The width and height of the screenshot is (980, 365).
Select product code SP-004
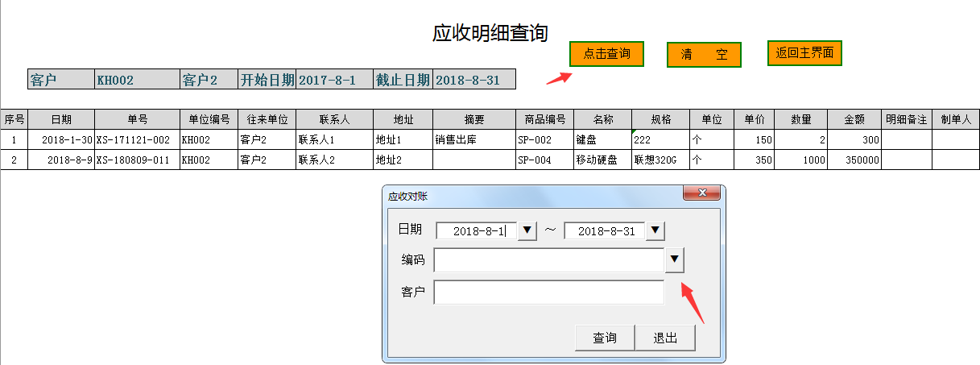click(x=544, y=160)
